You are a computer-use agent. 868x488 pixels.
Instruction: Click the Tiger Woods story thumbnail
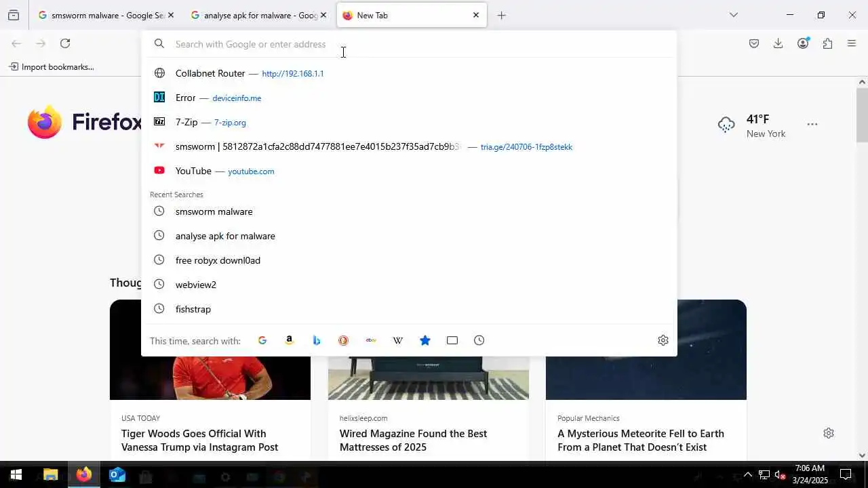pos(210,378)
